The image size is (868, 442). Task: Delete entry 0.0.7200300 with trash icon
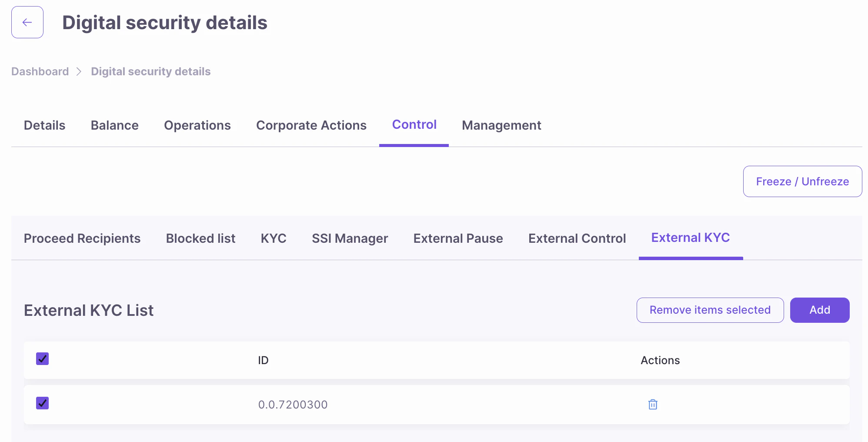click(x=653, y=405)
